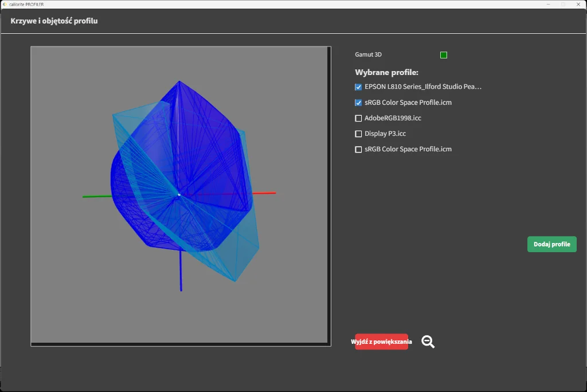Select the EPSON L810 profile name text

(423, 87)
